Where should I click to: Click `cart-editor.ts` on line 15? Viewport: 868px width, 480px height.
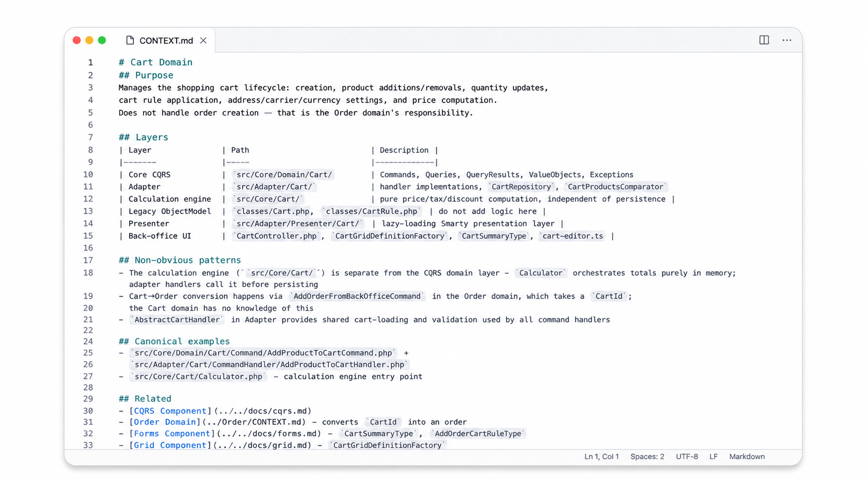pyautogui.click(x=572, y=236)
